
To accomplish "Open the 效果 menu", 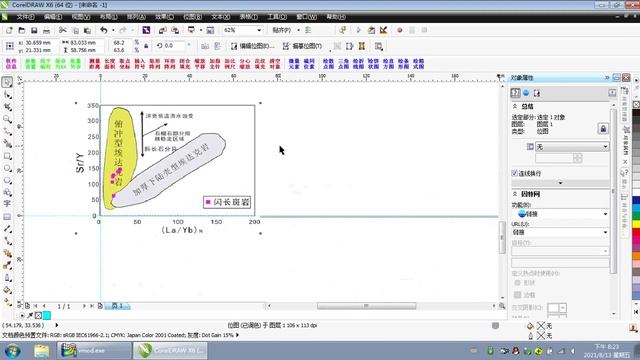I will click(164, 17).
